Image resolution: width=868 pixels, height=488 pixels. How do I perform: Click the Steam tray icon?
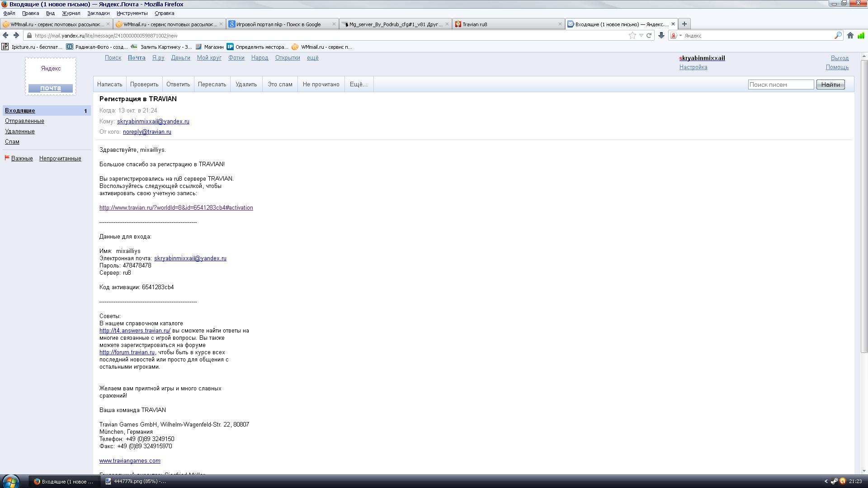(834, 481)
